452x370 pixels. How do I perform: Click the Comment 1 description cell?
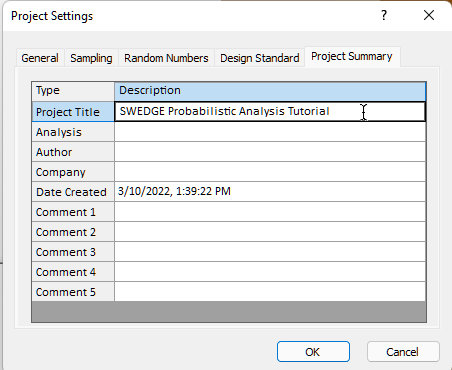point(270,212)
